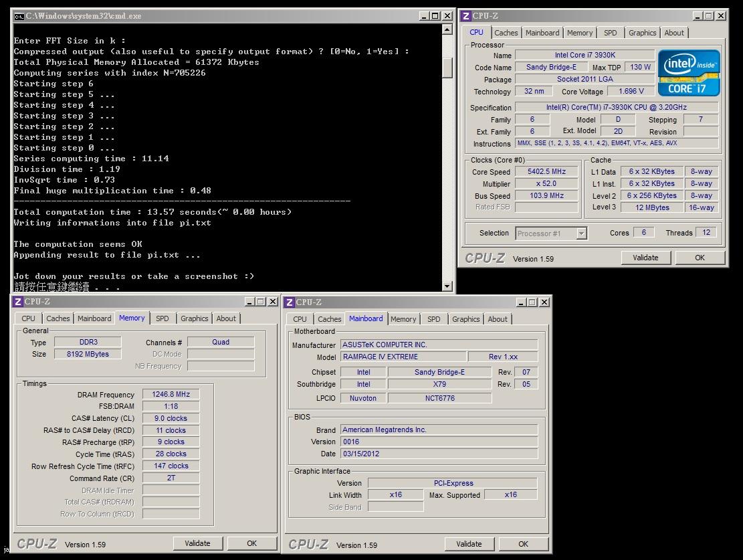Click the Bus Speed 103.9 MHz value

(x=546, y=195)
